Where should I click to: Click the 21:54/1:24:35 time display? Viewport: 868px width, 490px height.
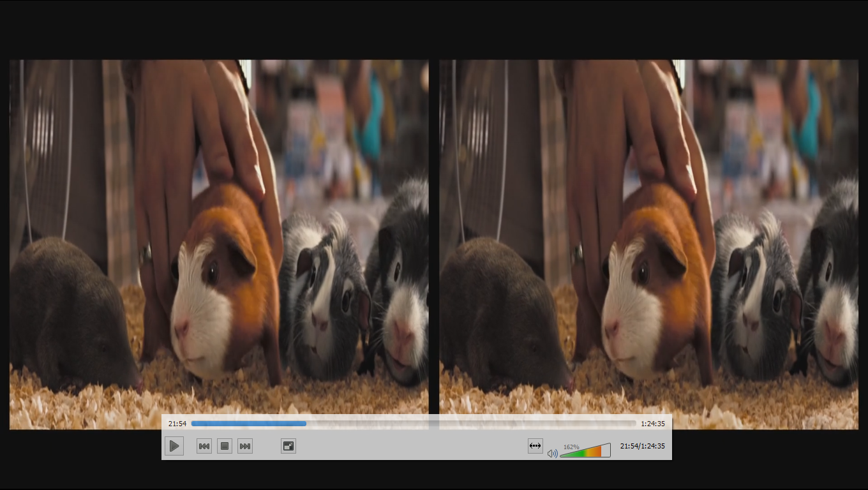(x=643, y=446)
